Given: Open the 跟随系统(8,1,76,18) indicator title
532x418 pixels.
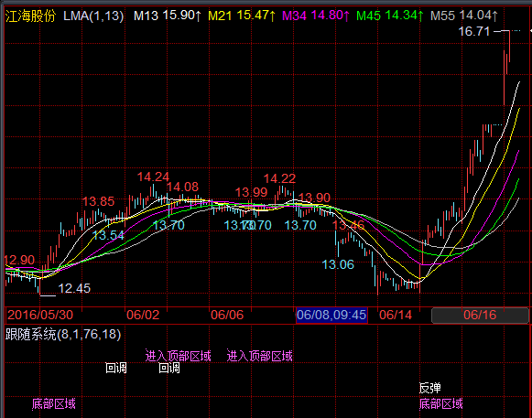Looking at the screenshot, I should (63, 335).
